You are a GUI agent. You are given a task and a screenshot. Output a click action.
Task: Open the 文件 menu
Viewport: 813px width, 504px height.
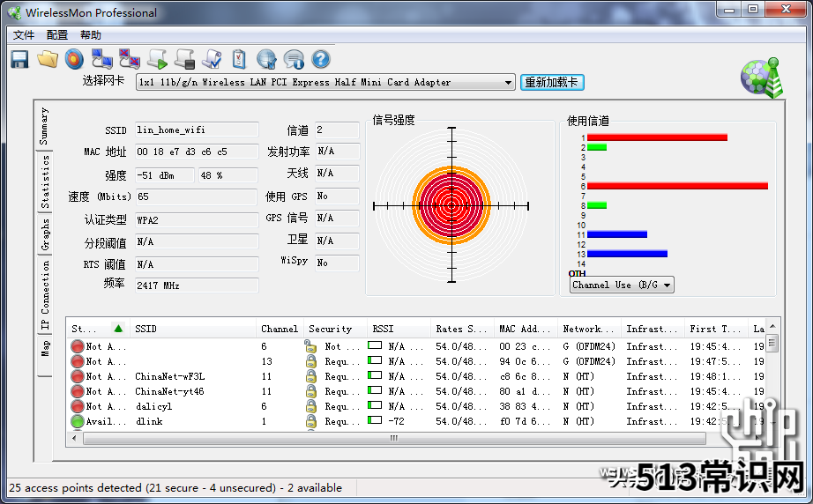coord(24,34)
